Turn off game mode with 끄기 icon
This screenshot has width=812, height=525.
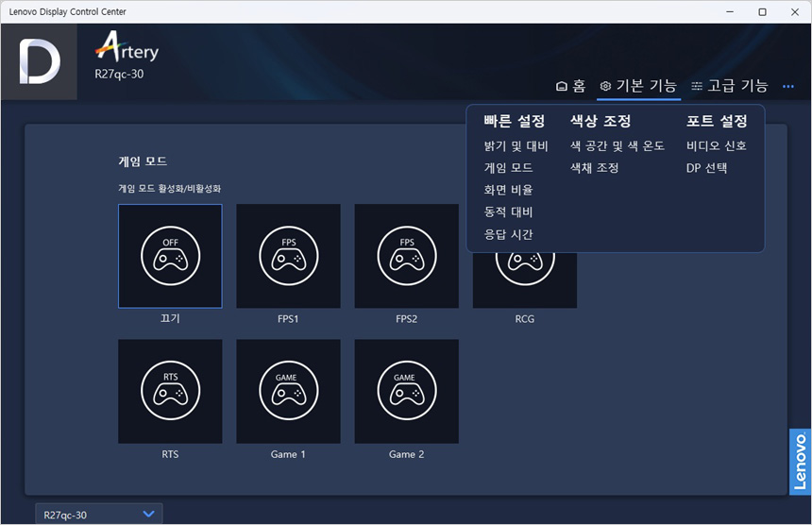(x=170, y=256)
